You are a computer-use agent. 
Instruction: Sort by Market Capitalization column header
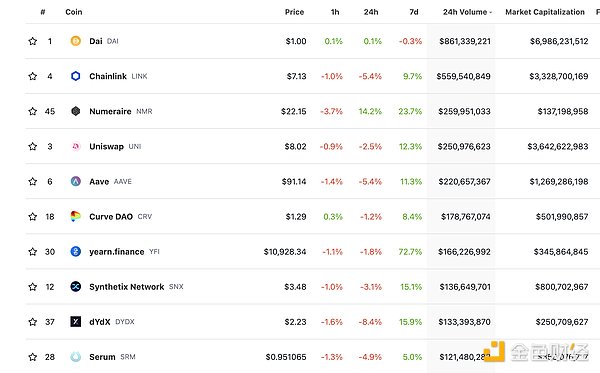[545, 12]
